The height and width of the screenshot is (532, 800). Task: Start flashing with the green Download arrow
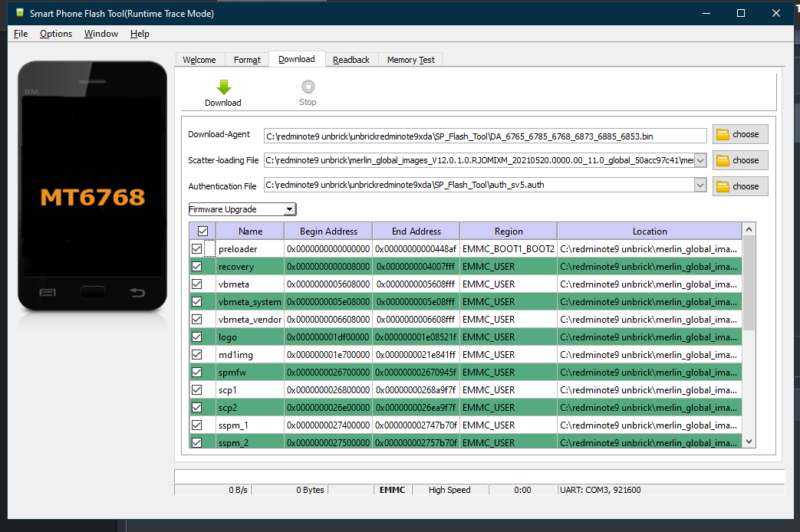coord(223,87)
